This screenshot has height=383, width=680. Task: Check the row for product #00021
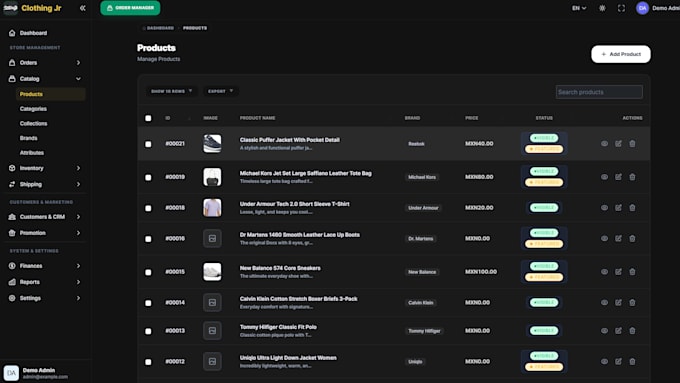(x=148, y=144)
